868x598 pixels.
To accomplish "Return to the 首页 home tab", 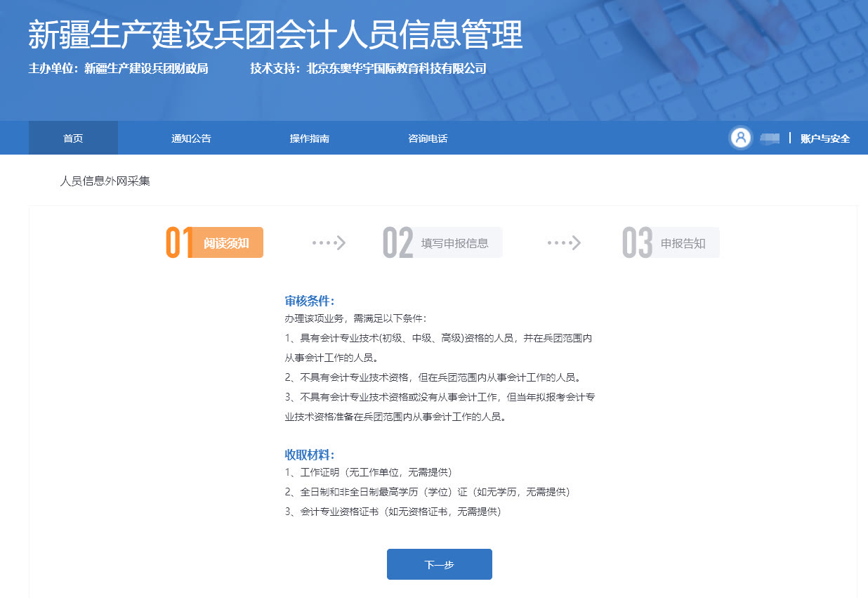I will pos(72,138).
